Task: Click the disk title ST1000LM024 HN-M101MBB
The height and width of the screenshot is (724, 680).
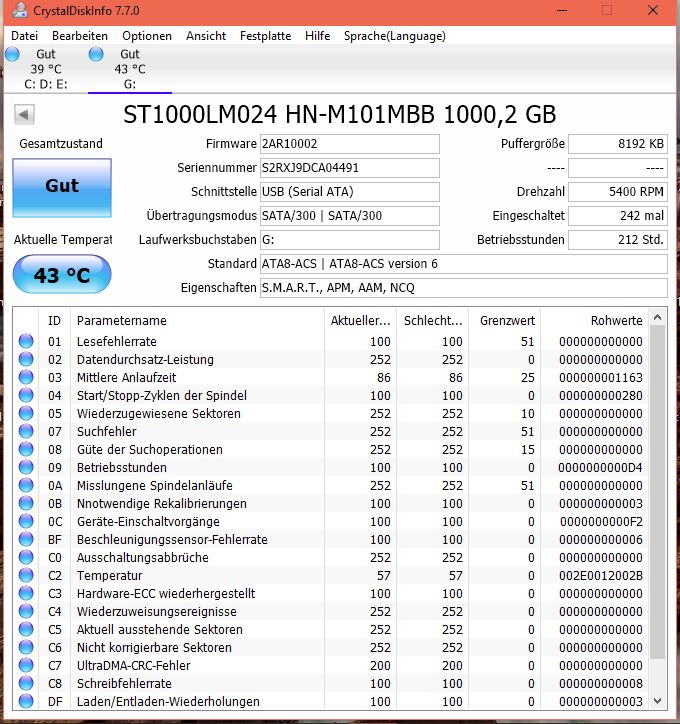Action: point(339,114)
